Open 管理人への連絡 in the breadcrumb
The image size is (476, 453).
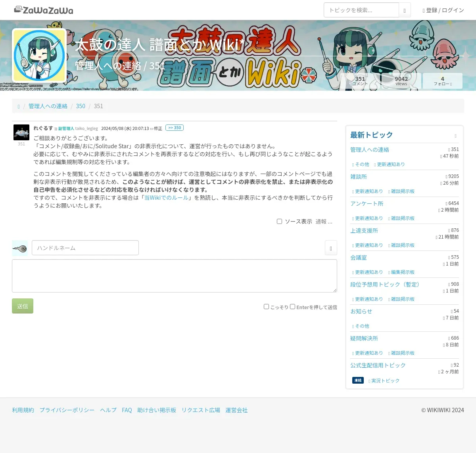48,106
